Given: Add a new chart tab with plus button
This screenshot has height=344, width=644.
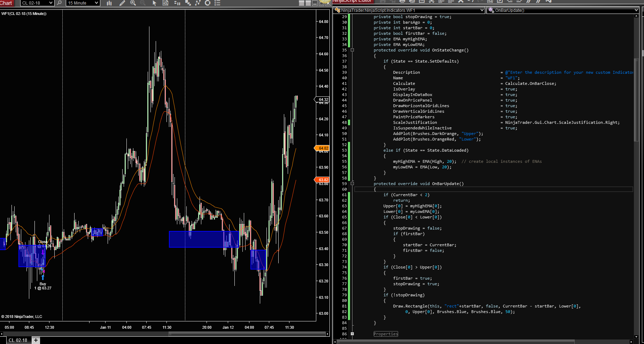Looking at the screenshot, I should coord(36,340).
